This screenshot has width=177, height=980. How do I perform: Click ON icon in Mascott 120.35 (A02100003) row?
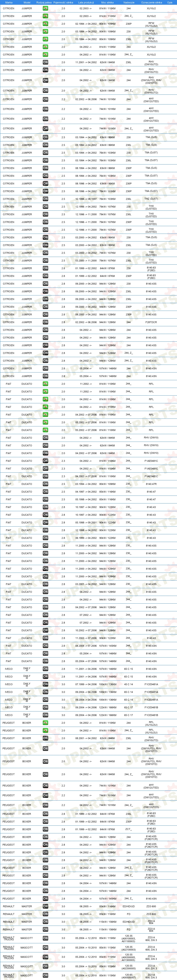pyautogui.click(x=45, y=948)
